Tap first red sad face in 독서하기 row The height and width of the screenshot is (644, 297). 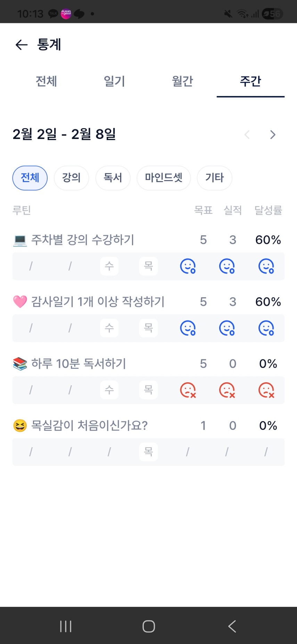coord(188,390)
